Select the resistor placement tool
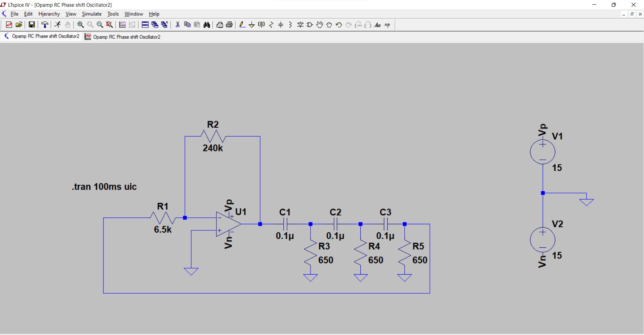 (x=271, y=25)
